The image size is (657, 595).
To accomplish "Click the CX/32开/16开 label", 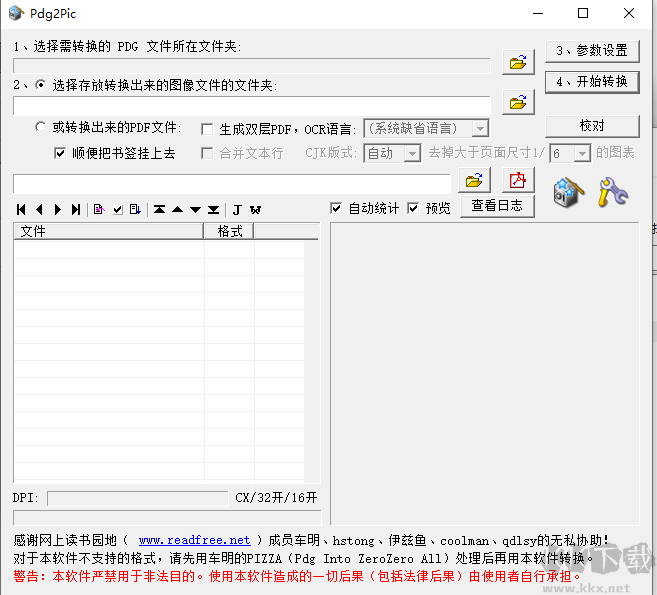I will pos(276,498).
